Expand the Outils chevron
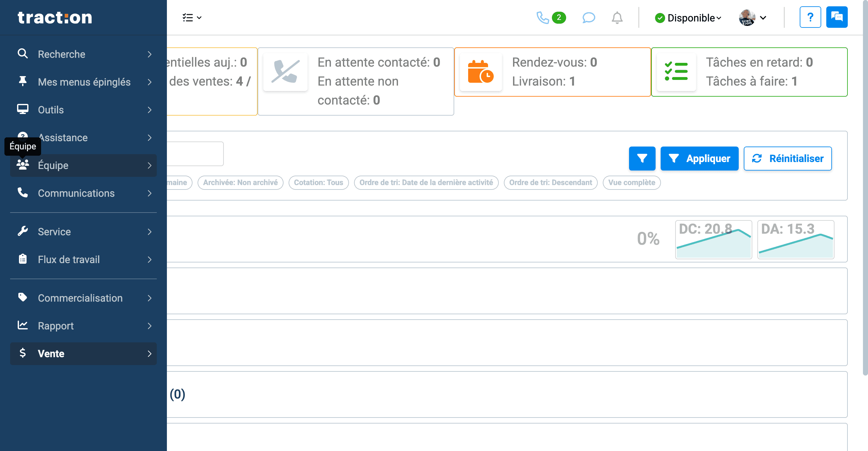The width and height of the screenshot is (868, 451). [x=150, y=110]
